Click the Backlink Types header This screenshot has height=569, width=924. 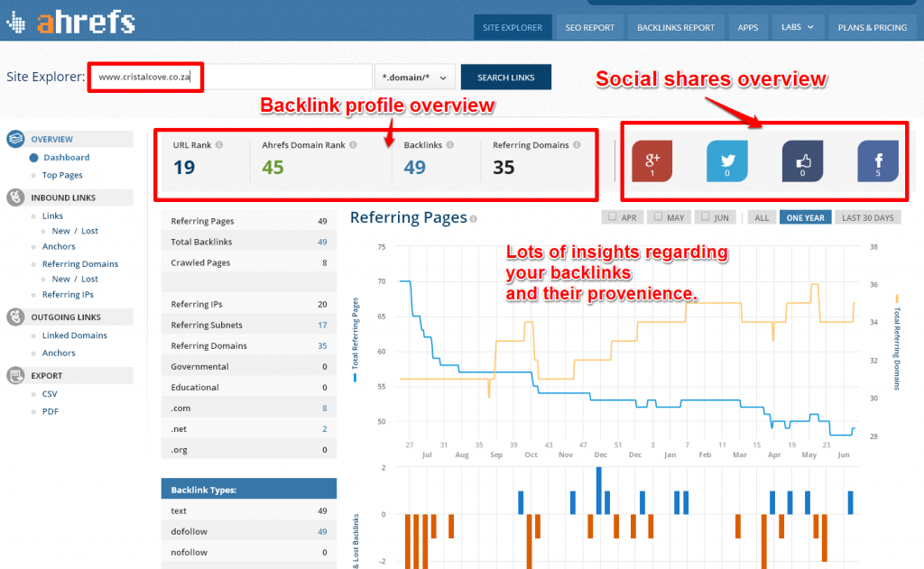tap(249, 489)
